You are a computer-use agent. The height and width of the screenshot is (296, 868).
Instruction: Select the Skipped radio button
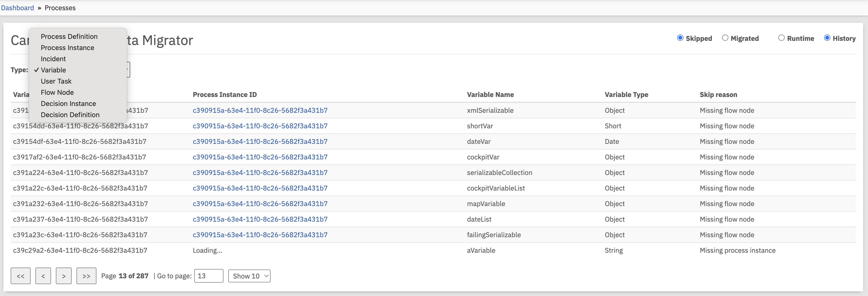[680, 38]
